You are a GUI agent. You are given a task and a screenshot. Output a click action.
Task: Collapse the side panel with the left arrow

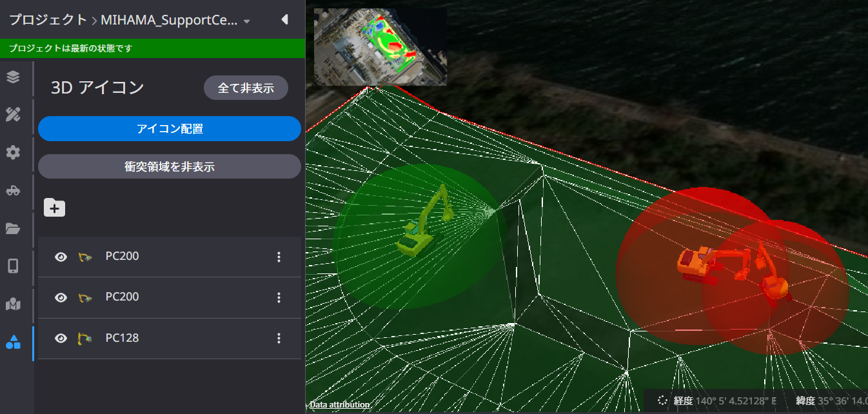(x=284, y=20)
